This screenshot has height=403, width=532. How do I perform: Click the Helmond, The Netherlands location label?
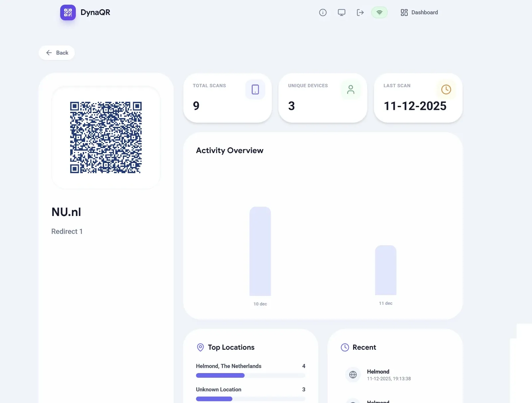coord(229,366)
